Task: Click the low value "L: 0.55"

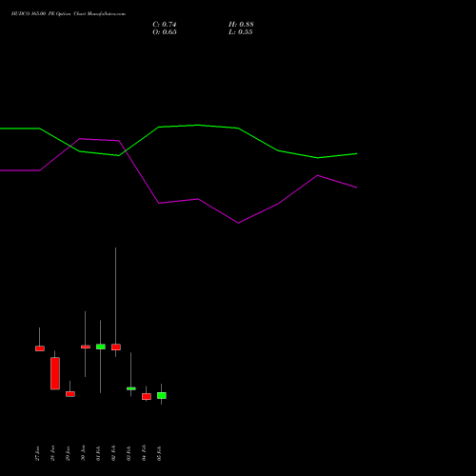Action: coord(241,32)
